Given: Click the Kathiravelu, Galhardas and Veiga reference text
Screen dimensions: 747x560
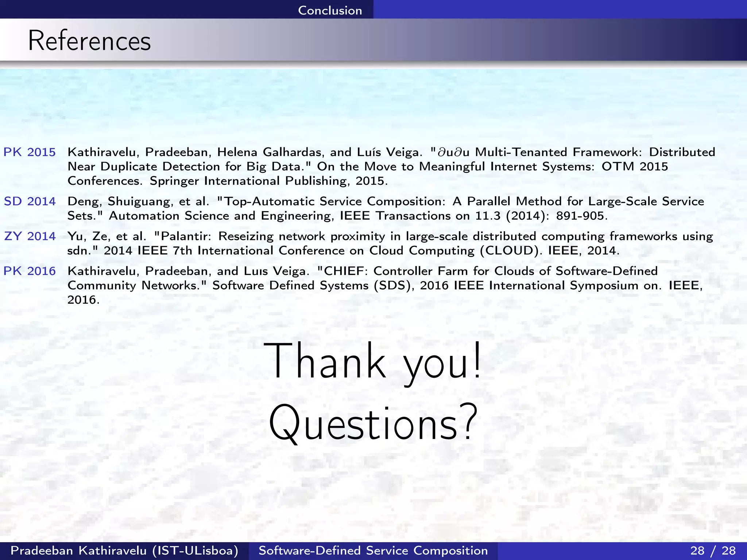Looking at the screenshot, I should tap(391, 166).
